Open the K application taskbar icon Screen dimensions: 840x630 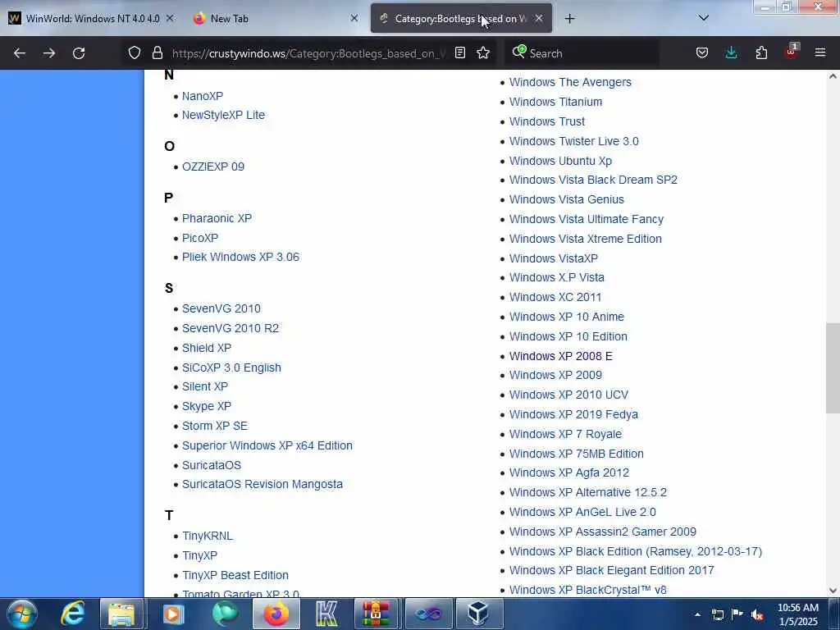pos(326,614)
